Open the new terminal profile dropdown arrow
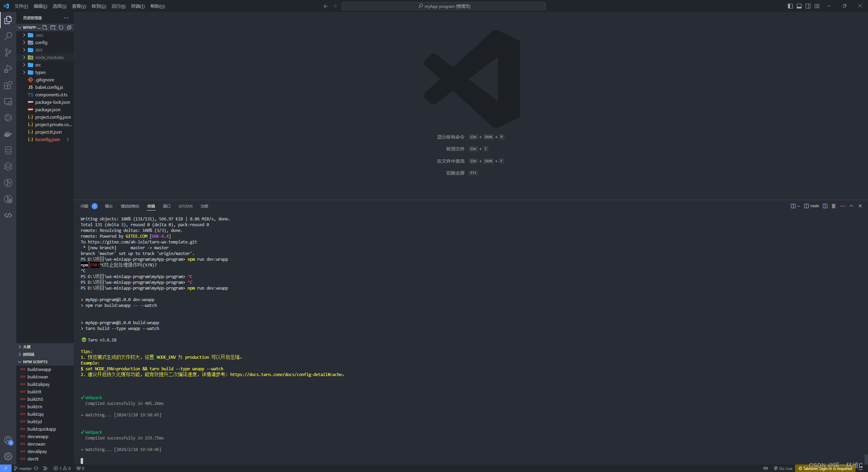The height and width of the screenshot is (472, 868). pos(798,206)
